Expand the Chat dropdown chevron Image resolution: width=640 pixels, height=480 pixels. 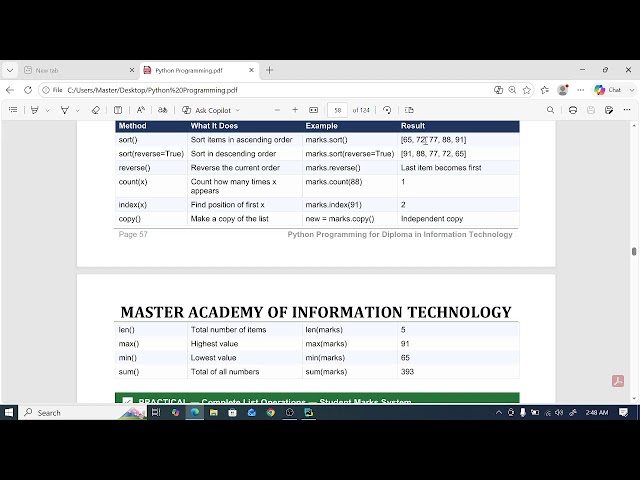632,90
